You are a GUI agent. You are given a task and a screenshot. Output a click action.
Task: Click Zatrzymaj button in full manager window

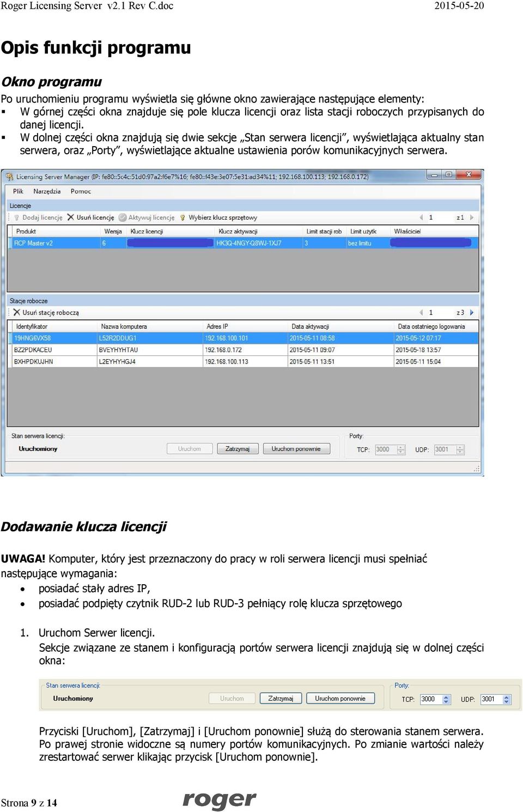(x=238, y=449)
